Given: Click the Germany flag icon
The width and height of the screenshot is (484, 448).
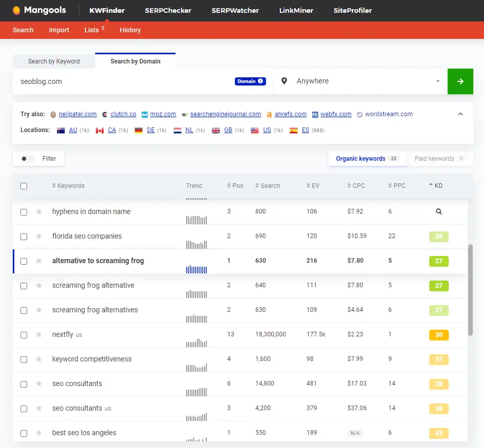Looking at the screenshot, I should (139, 131).
